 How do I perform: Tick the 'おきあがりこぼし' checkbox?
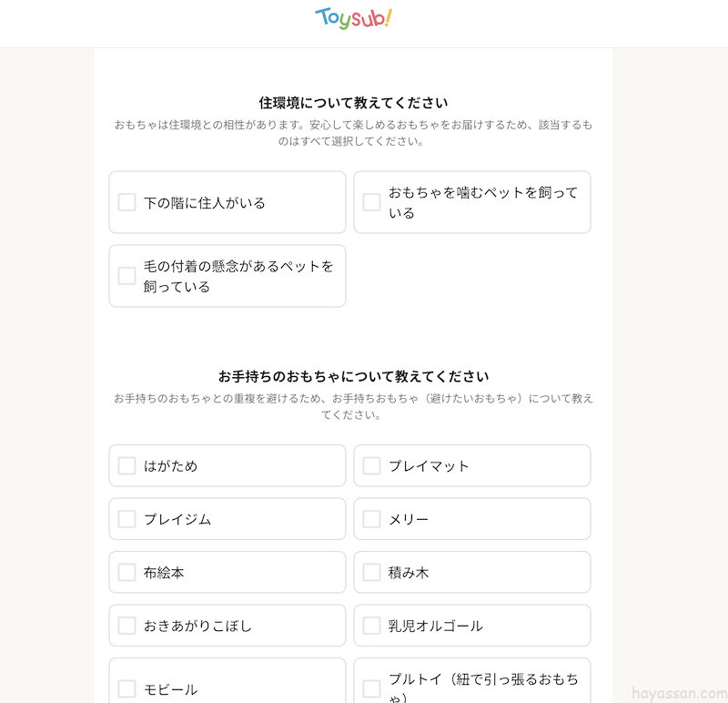127,626
